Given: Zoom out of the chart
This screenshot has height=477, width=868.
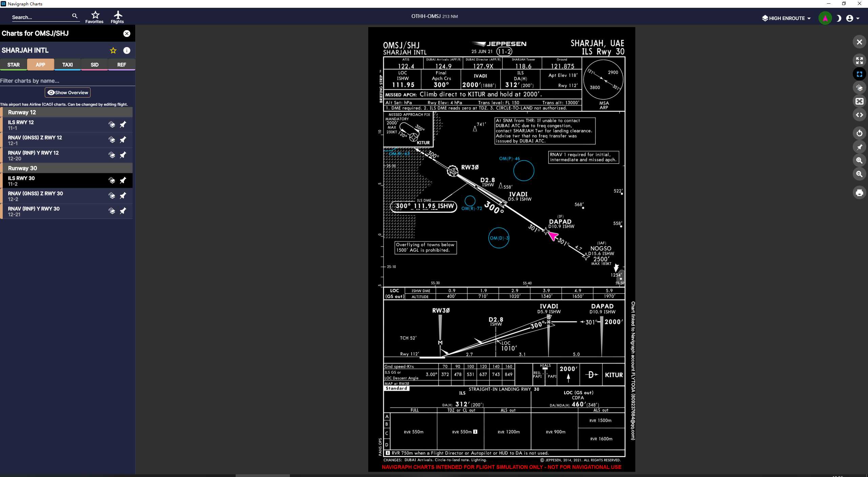Looking at the screenshot, I should click(x=859, y=174).
